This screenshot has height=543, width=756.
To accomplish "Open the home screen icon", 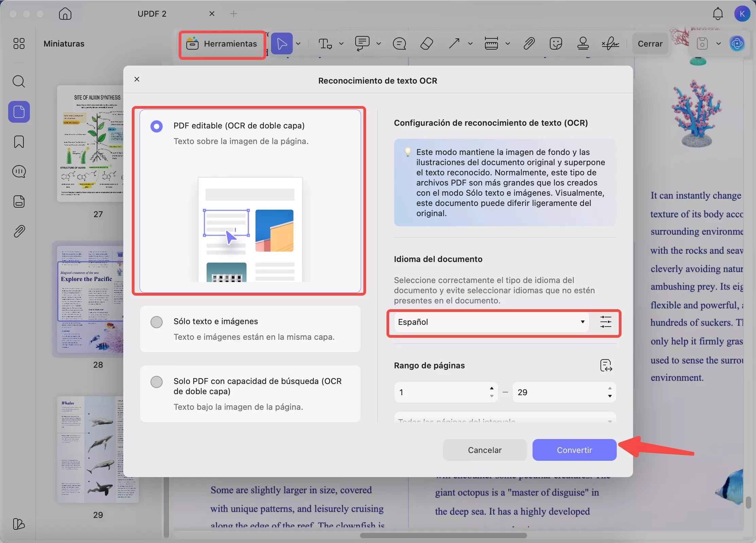I will [65, 14].
